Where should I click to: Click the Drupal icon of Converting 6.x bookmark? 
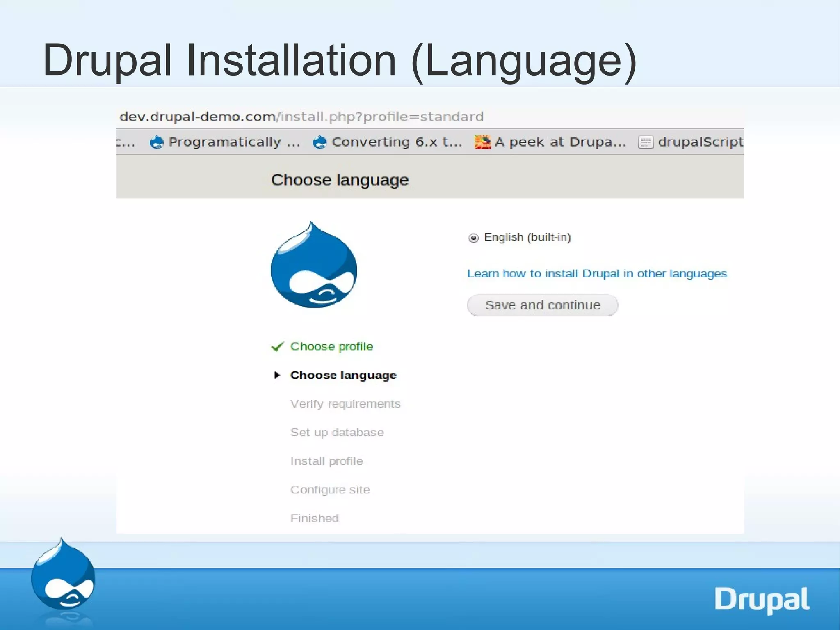(x=320, y=142)
